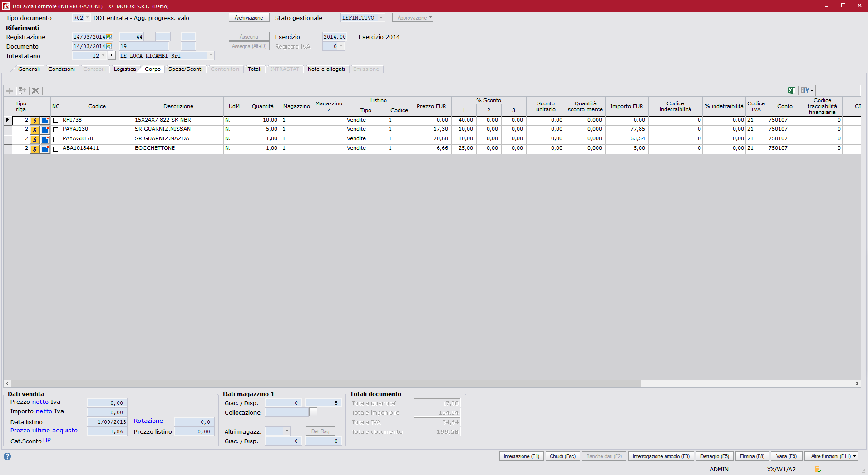
Task: Select cell with code PAYAG8170
Action: pyautogui.click(x=97, y=139)
